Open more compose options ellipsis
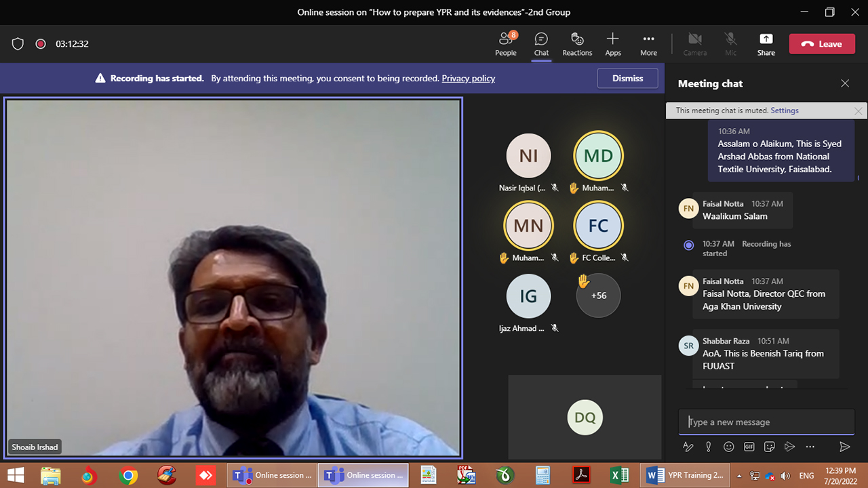Screen dimensions: 868x488 tap(810, 447)
